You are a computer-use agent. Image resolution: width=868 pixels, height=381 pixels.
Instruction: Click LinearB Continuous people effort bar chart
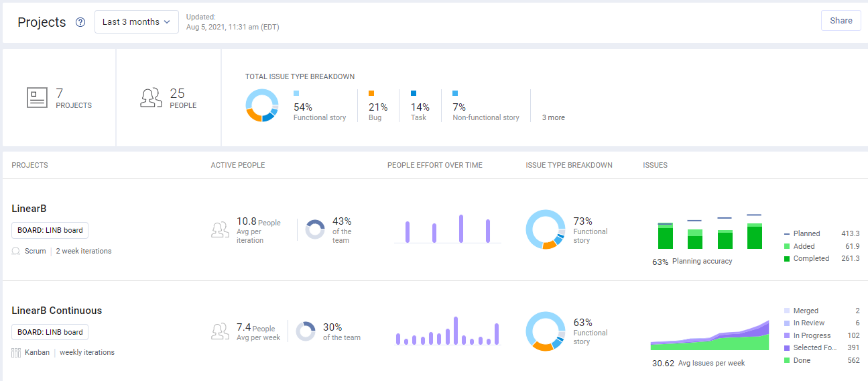[x=447, y=331]
